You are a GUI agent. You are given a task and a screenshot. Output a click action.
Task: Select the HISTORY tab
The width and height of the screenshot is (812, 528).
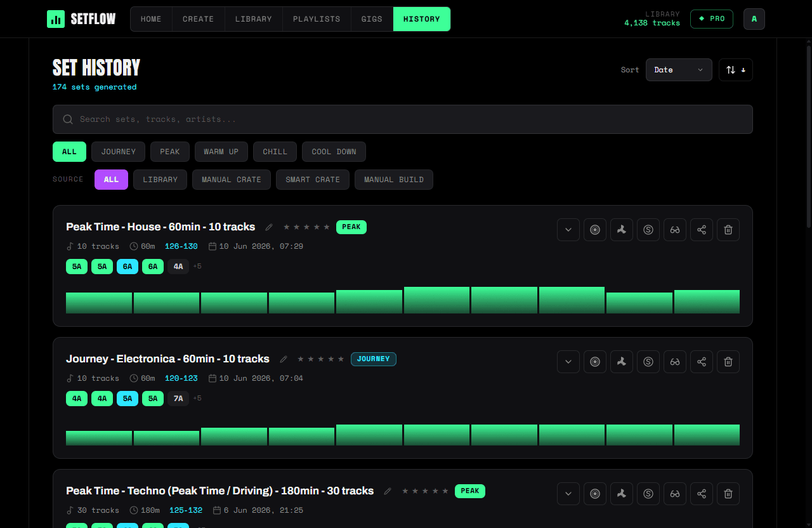422,19
